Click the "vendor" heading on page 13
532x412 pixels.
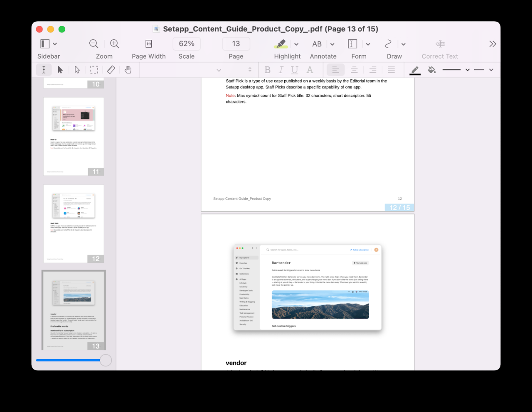[236, 363]
